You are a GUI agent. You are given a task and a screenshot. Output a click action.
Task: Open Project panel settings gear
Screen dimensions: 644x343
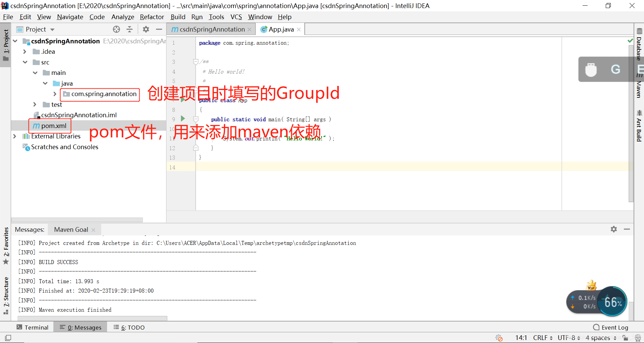[x=146, y=29]
